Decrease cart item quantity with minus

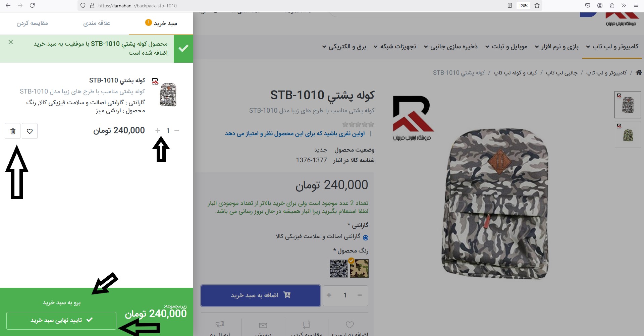(177, 130)
